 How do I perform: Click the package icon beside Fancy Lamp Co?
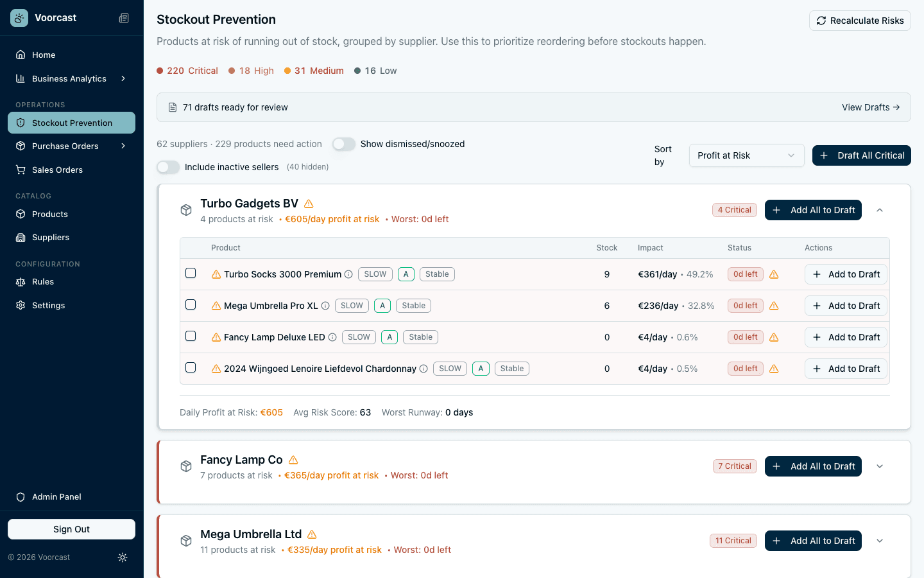[186, 466]
